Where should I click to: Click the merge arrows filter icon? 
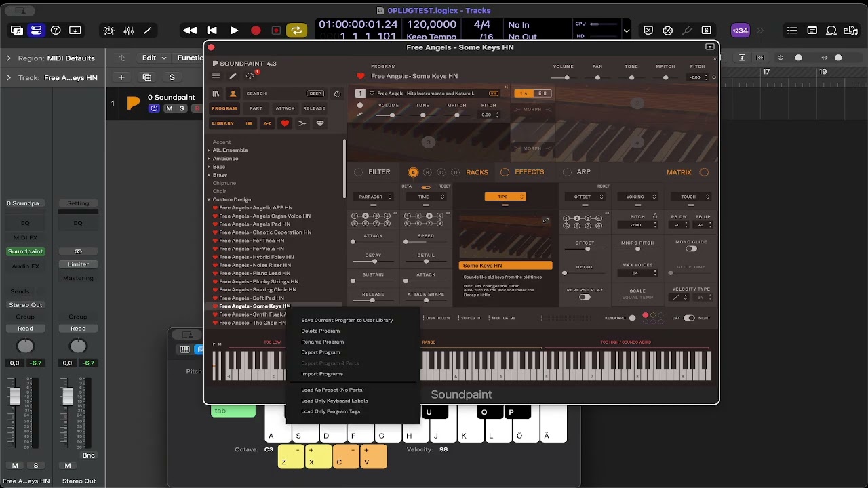(x=302, y=123)
